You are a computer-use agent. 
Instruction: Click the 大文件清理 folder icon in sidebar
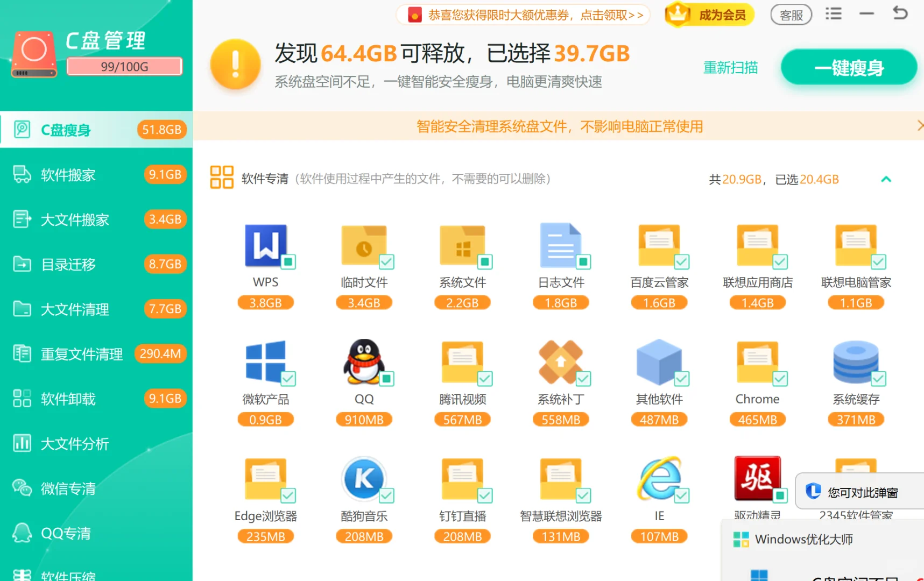(22, 309)
